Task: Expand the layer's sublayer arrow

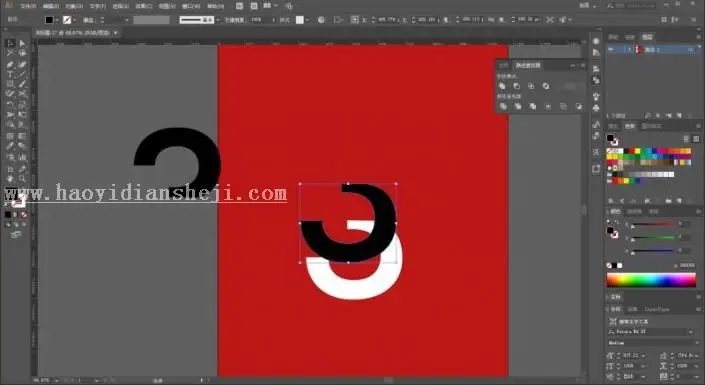Action: point(629,49)
